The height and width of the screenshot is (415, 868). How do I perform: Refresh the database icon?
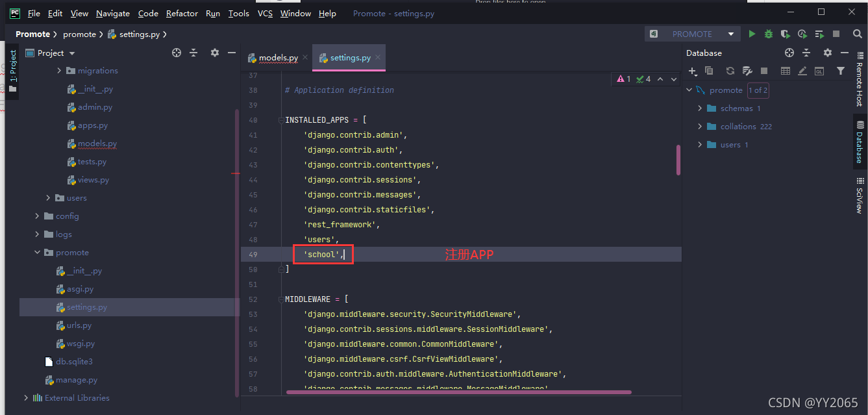(730, 71)
